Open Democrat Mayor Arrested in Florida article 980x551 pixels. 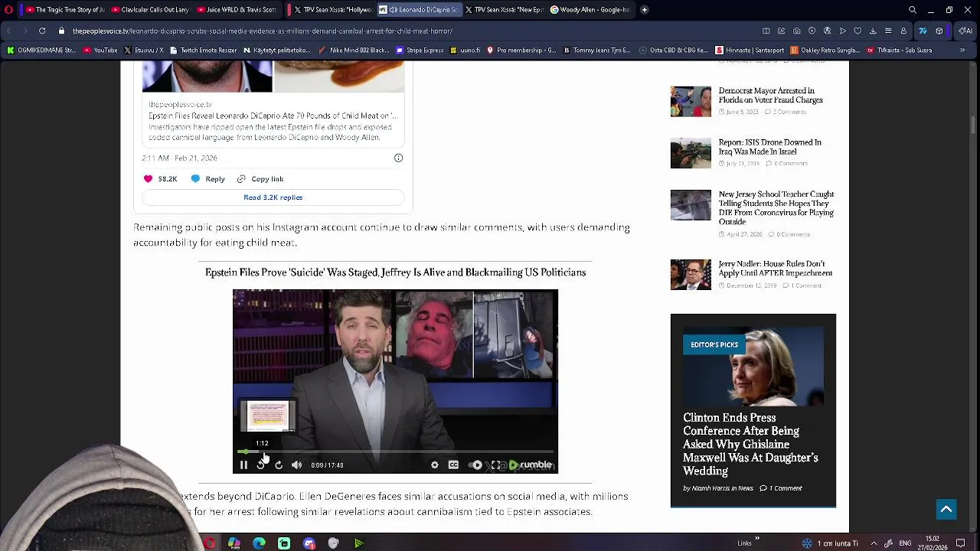[x=770, y=95]
